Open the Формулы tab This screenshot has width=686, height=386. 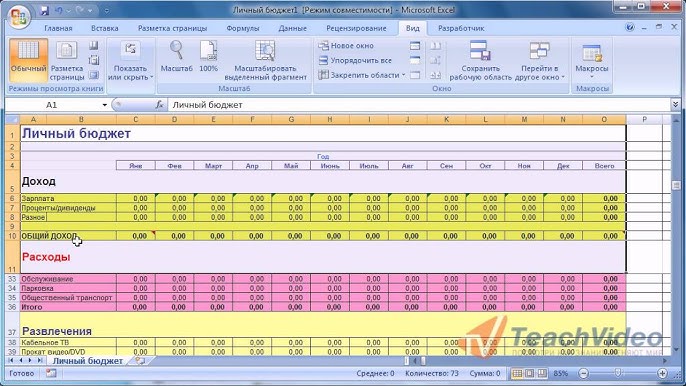243,28
